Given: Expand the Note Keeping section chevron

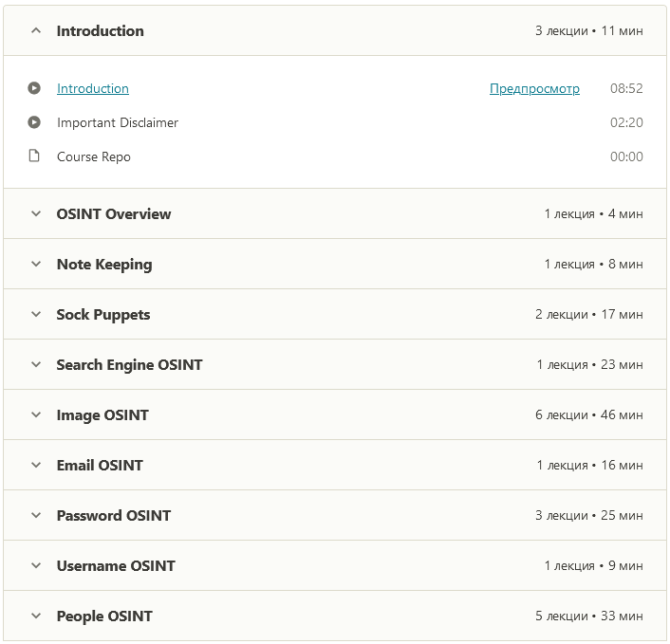Looking at the screenshot, I should pyautogui.click(x=36, y=264).
